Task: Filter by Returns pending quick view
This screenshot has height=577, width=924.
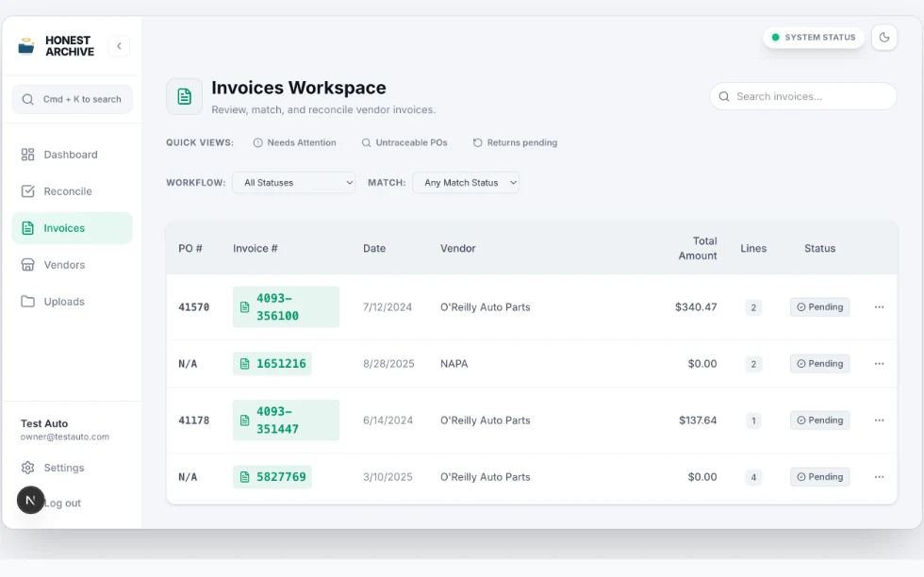Action: [x=515, y=142]
